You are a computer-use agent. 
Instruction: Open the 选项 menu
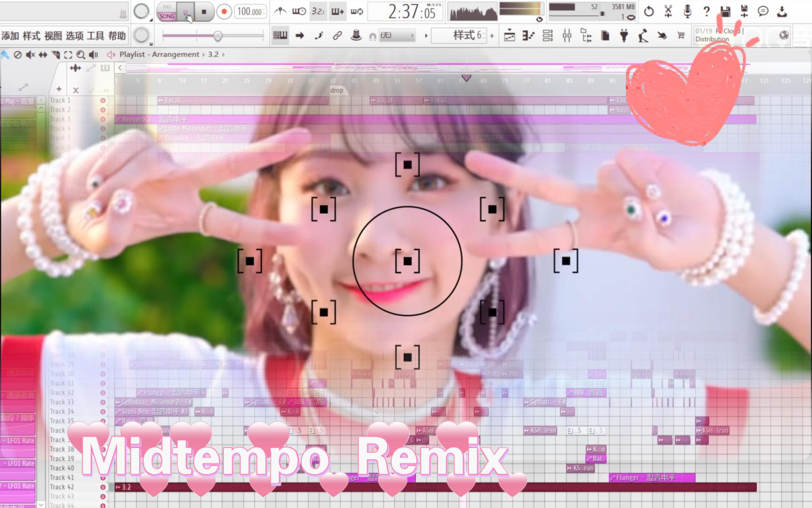click(74, 36)
